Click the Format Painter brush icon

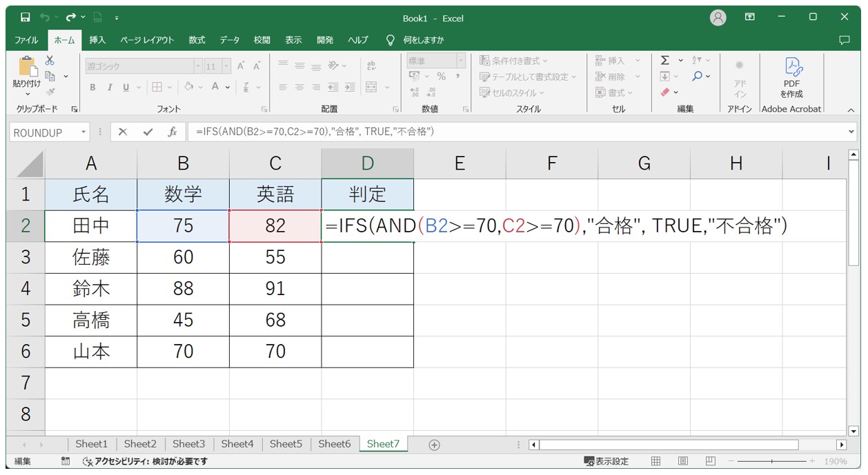tap(50, 92)
